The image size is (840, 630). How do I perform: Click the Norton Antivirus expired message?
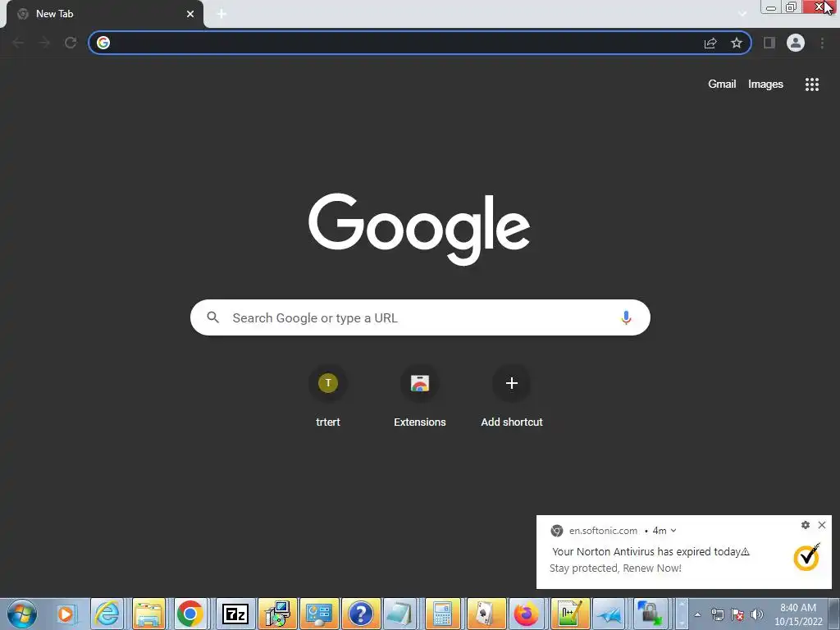point(651,551)
